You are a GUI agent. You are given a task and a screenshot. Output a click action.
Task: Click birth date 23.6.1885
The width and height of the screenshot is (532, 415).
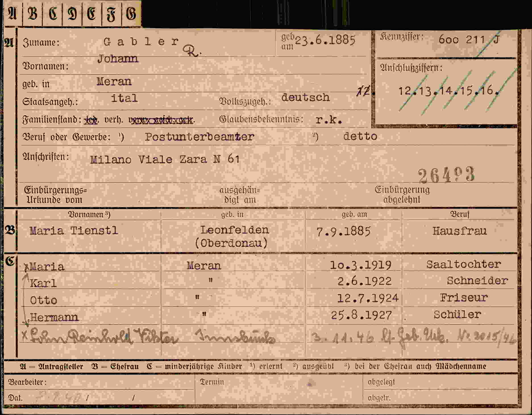[325, 40]
